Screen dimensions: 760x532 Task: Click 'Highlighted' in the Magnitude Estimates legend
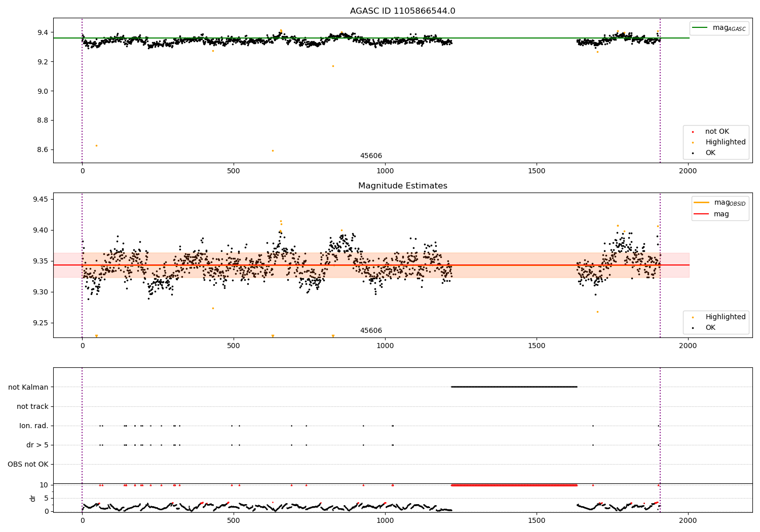coord(726,317)
